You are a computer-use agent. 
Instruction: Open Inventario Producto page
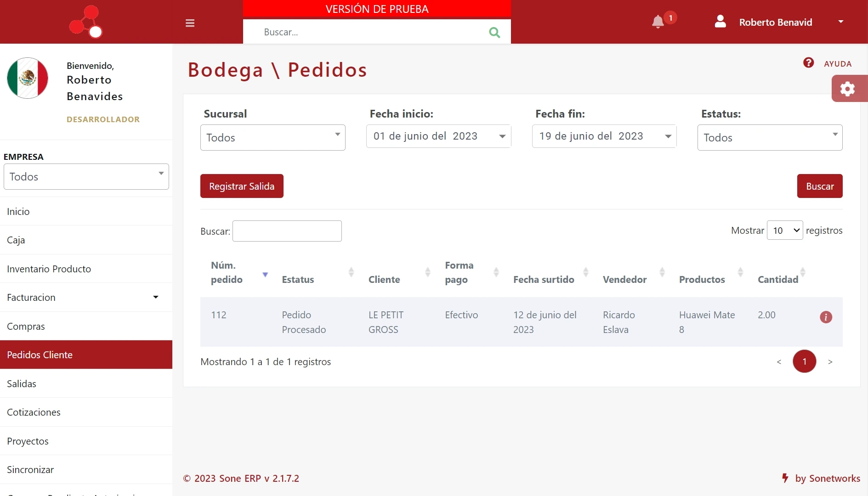[x=86, y=269]
